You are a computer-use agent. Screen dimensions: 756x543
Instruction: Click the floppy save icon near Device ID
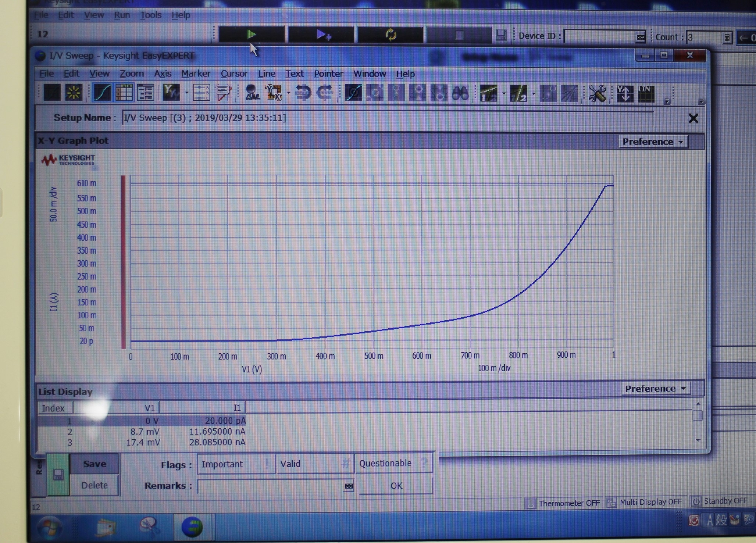coord(501,35)
